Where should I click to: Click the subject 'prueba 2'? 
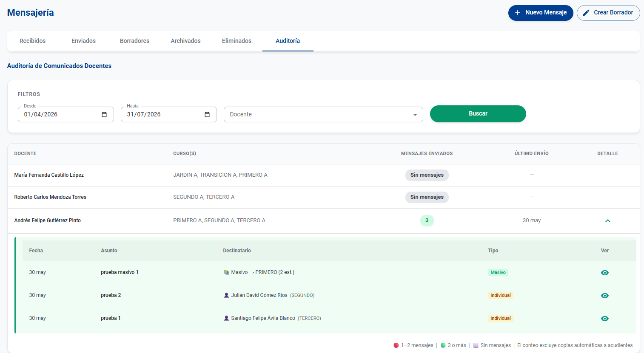point(111,295)
